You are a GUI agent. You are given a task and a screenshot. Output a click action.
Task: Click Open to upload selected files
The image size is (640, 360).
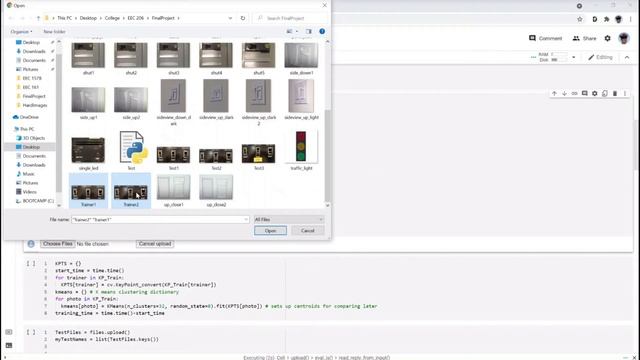click(x=270, y=231)
